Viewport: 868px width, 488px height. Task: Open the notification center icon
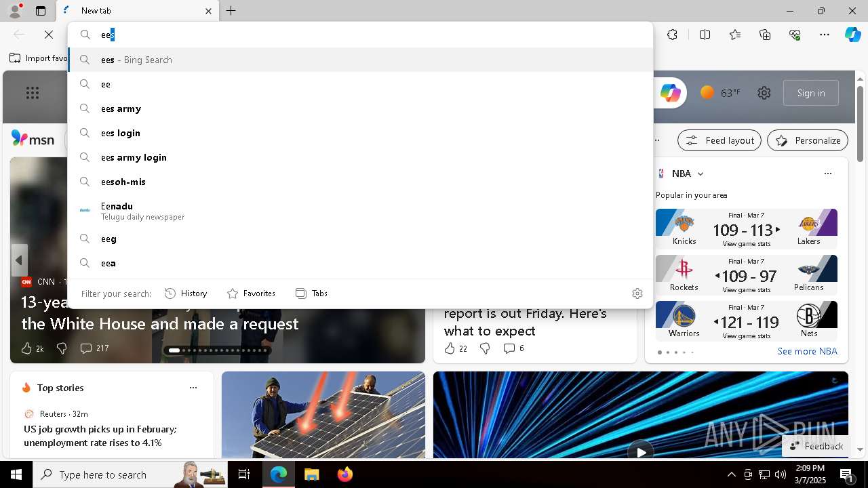847,474
